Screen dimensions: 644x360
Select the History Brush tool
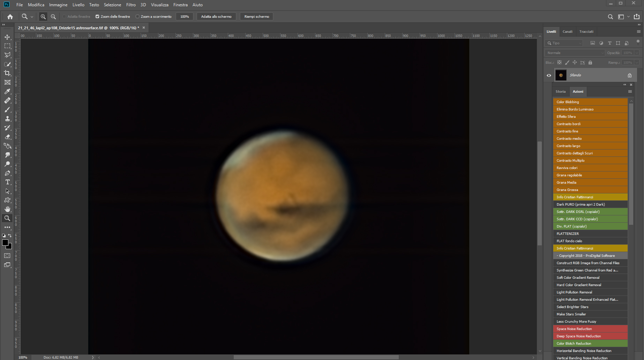point(7,128)
